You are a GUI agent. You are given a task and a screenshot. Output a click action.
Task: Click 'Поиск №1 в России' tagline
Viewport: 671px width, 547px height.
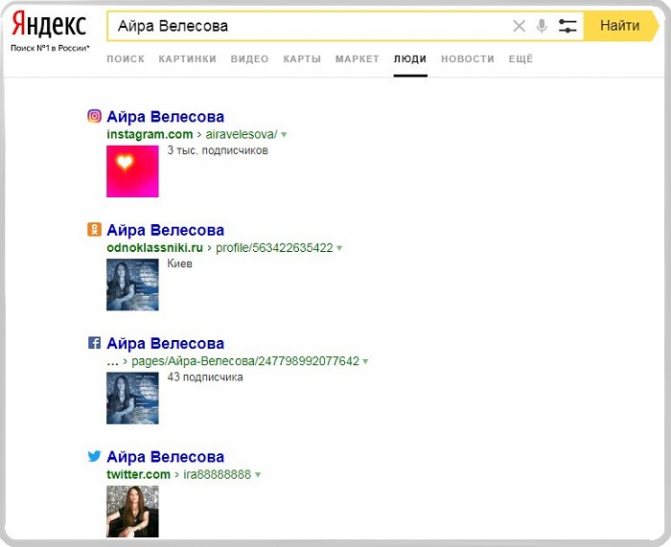[50, 48]
